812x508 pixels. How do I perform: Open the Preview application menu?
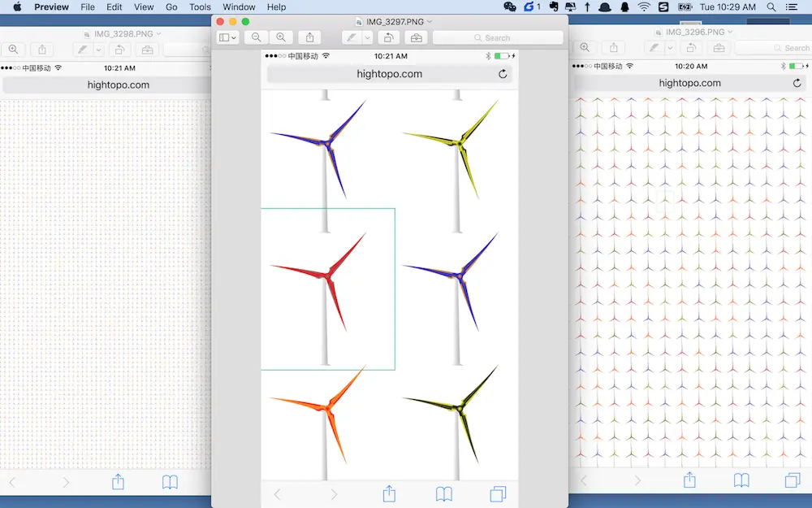[x=51, y=7]
